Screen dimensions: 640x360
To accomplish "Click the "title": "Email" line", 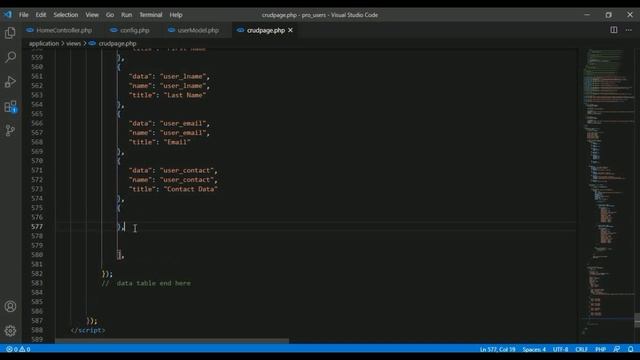I will pyautogui.click(x=160, y=142).
